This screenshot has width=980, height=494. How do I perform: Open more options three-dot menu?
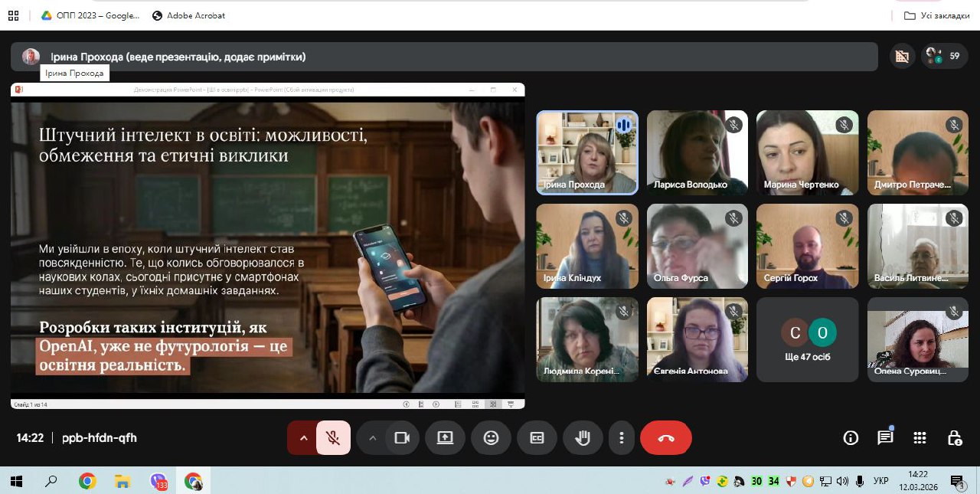pyautogui.click(x=622, y=438)
